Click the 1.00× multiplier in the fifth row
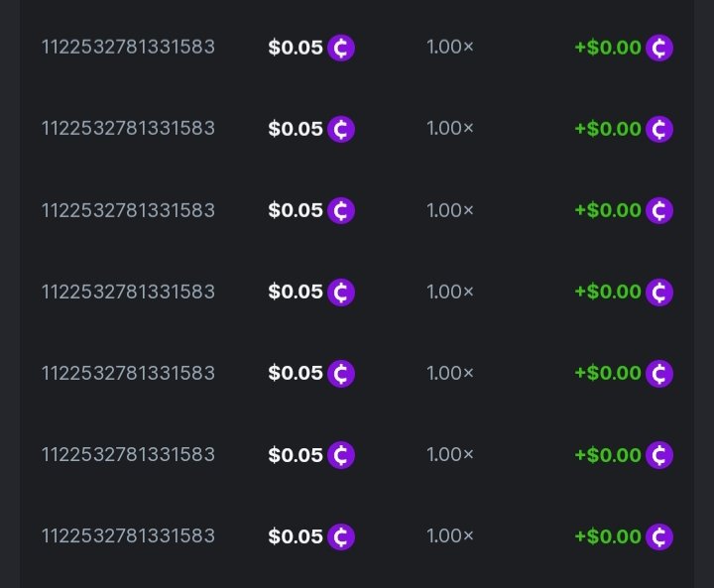714x588 pixels. (x=450, y=373)
